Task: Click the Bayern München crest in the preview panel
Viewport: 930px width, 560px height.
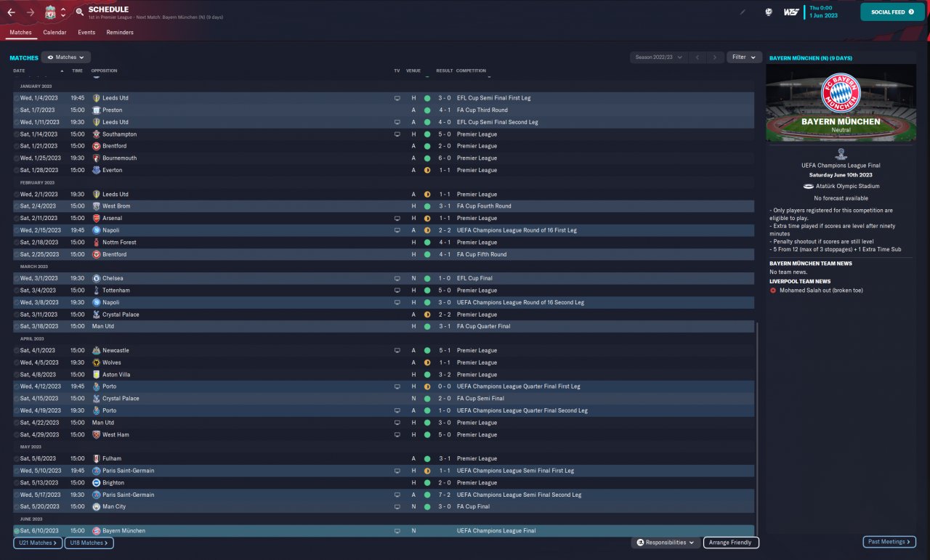Action: pos(841,93)
